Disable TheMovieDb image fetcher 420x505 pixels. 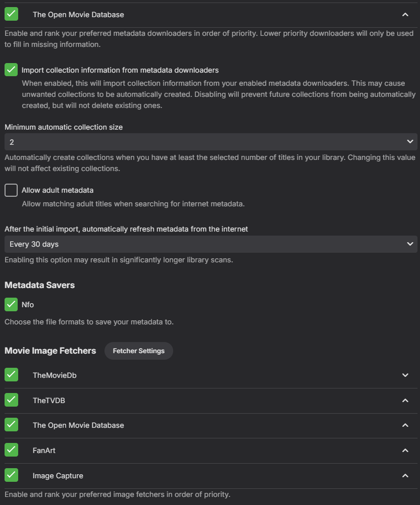pos(11,375)
